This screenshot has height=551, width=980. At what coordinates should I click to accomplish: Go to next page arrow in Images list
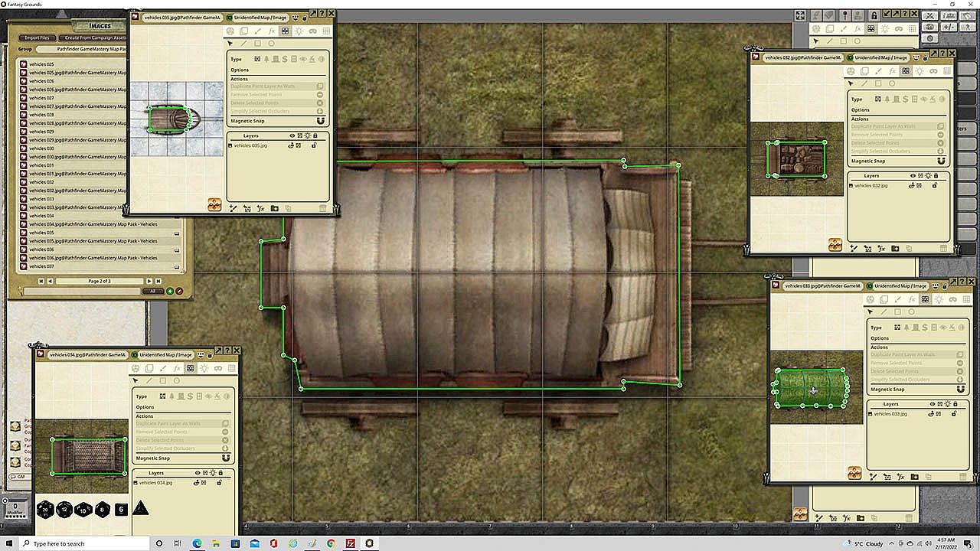coord(150,281)
